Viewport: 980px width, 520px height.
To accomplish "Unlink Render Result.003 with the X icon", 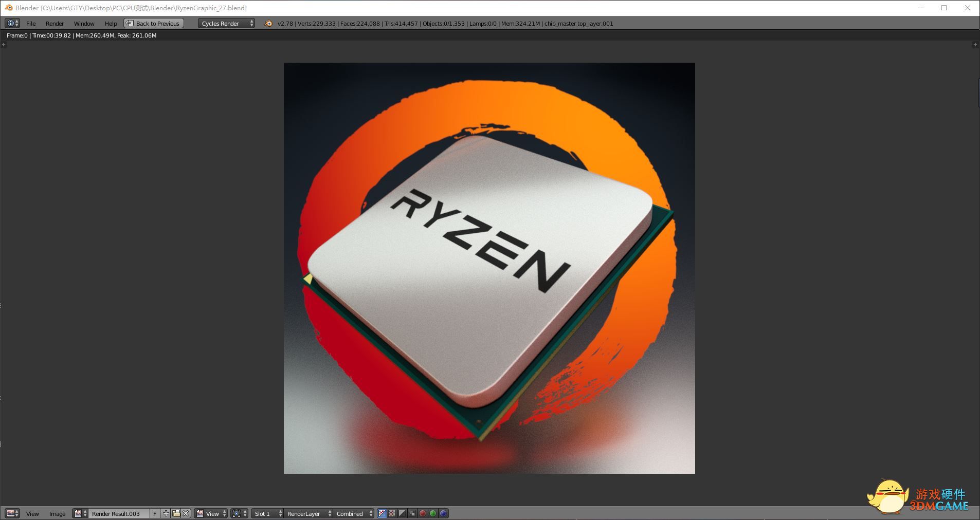I will (x=186, y=513).
